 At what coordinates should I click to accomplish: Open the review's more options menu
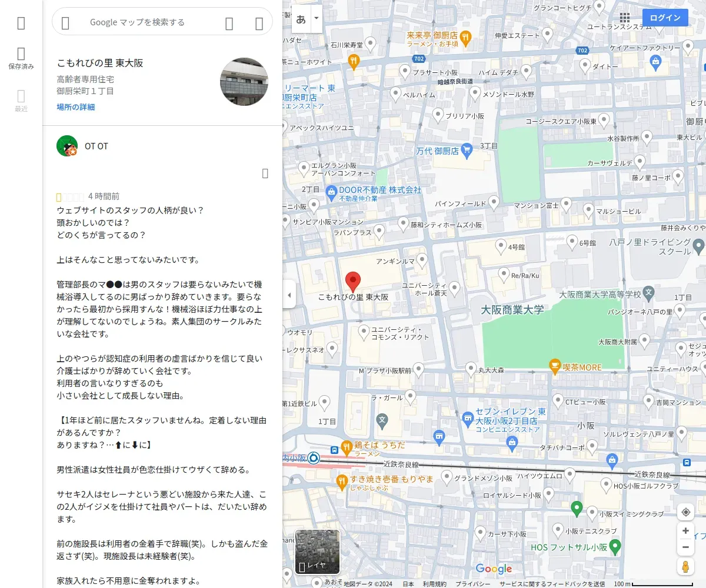point(265,173)
